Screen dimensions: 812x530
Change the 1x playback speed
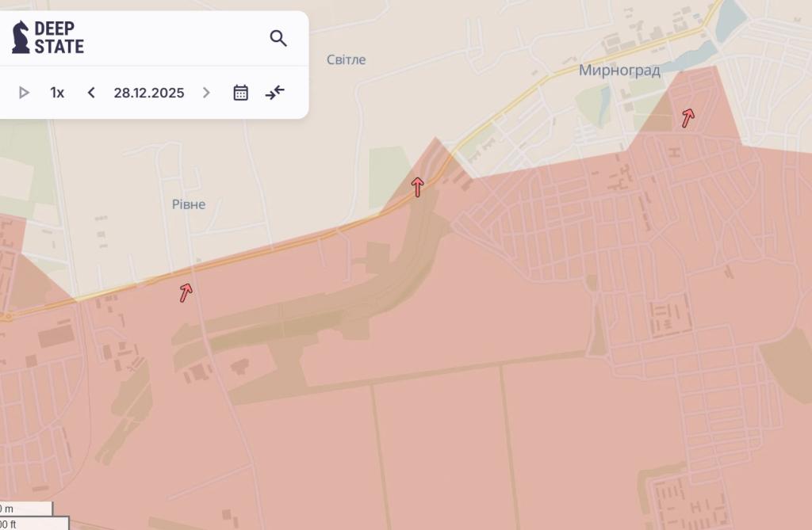coord(57,93)
